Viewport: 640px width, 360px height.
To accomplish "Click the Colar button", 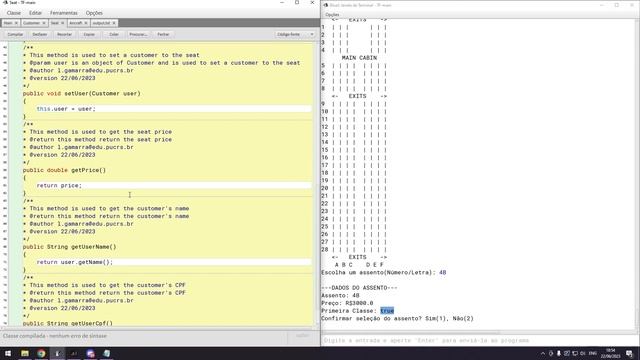I will (x=114, y=35).
